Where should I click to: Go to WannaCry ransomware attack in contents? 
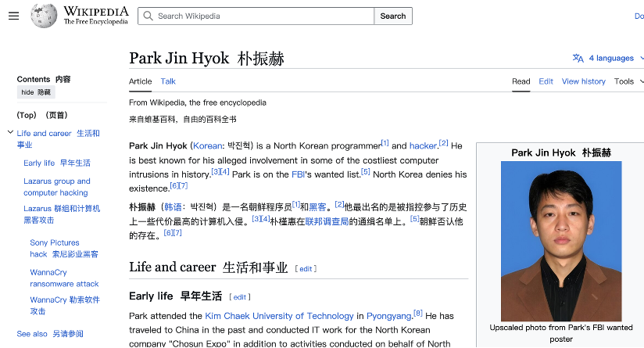64,278
